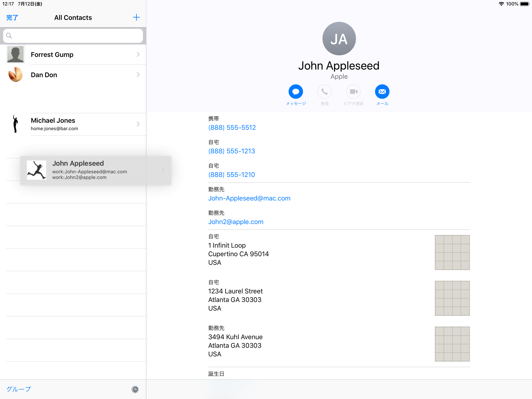The width and height of the screenshot is (532, 399).
Task: Tap Forrest Gump's profile photo
Action: click(x=15, y=54)
